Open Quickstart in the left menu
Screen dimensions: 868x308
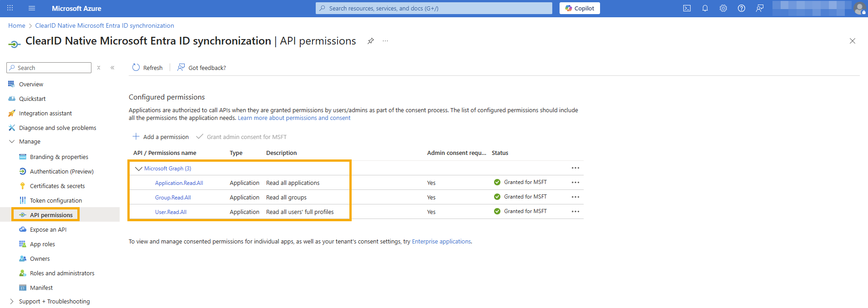pos(32,99)
